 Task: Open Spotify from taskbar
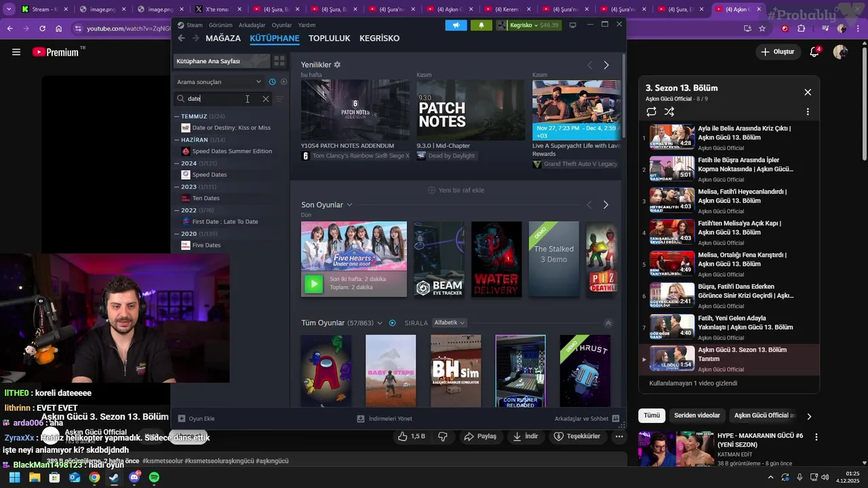point(154,478)
